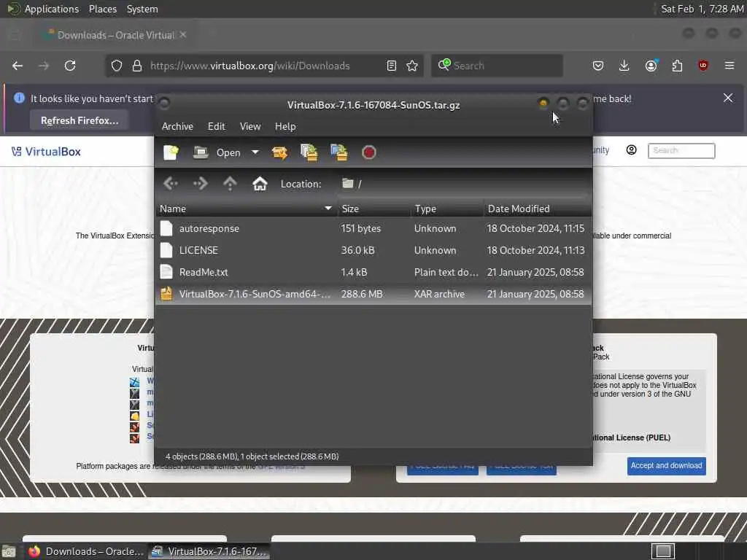
Task: Toggle reader view in Firefox address bar
Action: tap(392, 66)
